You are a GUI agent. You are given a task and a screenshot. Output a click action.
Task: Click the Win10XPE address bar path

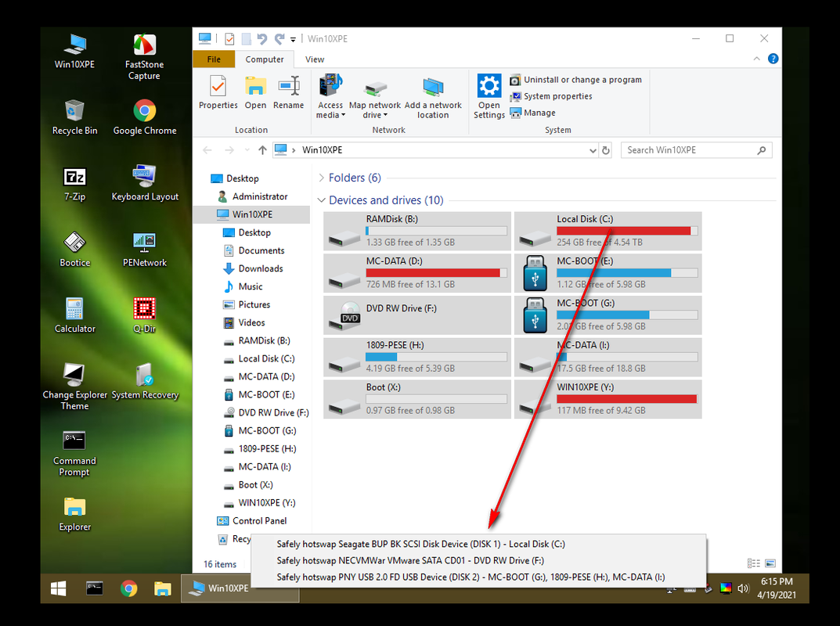pos(322,150)
